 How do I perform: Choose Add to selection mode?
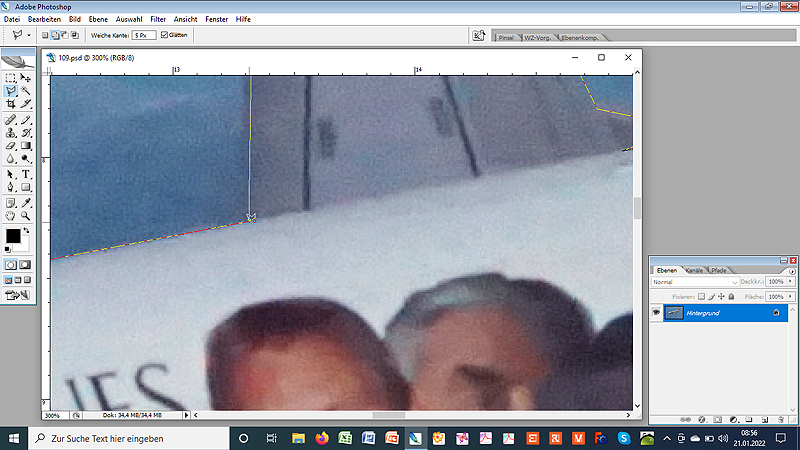click(55, 35)
